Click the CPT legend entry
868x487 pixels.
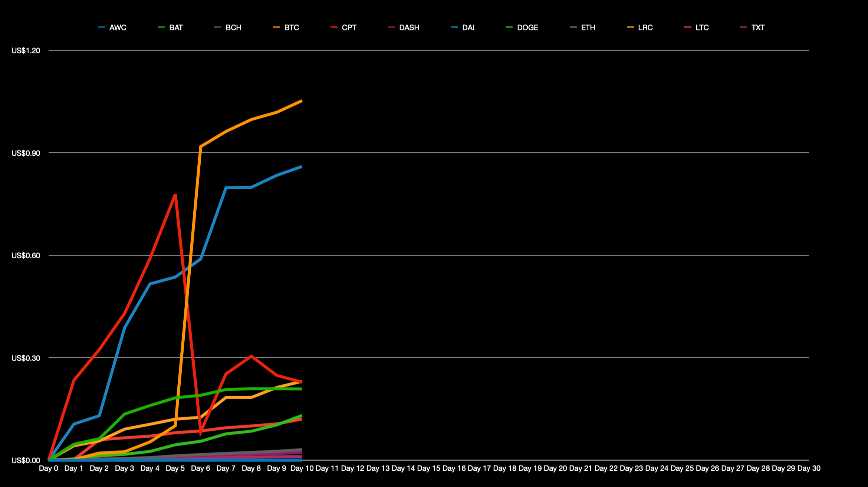coord(348,28)
